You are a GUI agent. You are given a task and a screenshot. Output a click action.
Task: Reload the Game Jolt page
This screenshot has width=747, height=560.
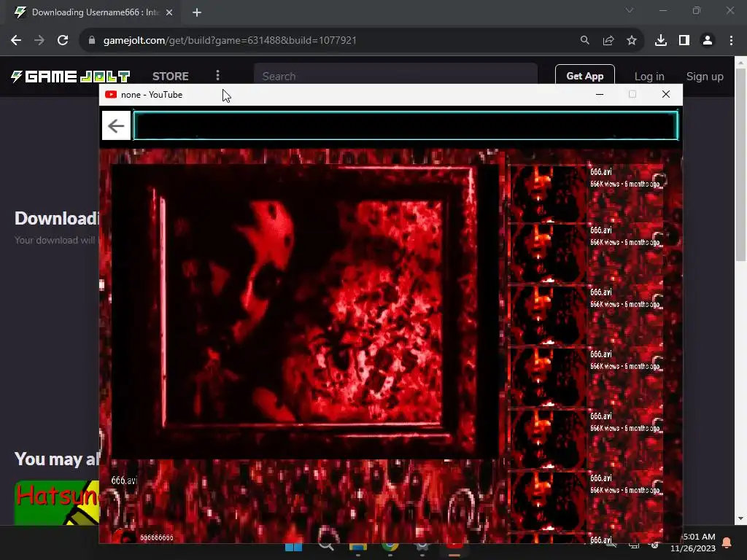(x=63, y=41)
